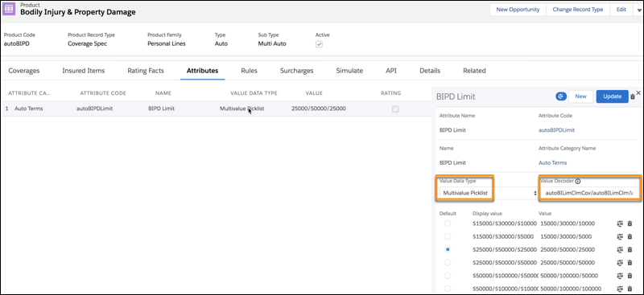Screen dimensions: 644x295
Task: Close the BIPD Limit side panel
Action: (638, 93)
